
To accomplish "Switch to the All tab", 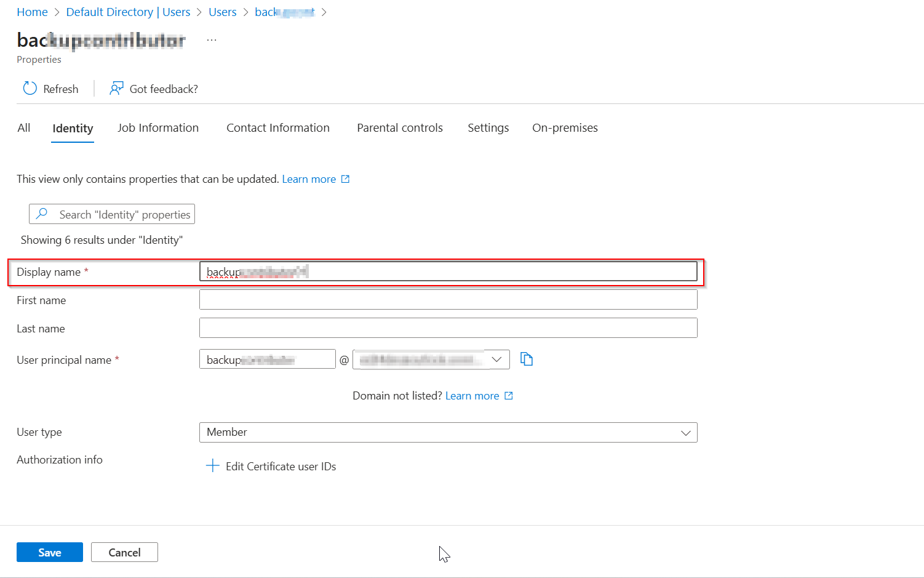I will coord(24,127).
